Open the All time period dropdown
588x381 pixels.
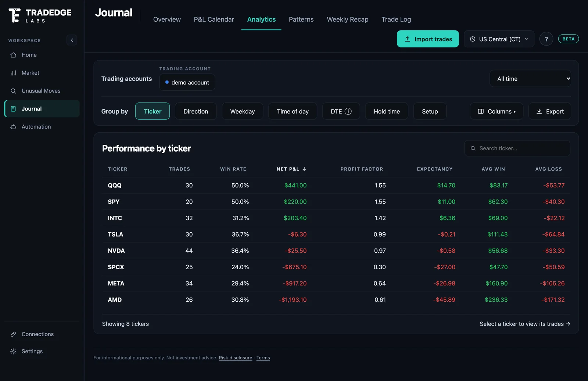coord(530,79)
